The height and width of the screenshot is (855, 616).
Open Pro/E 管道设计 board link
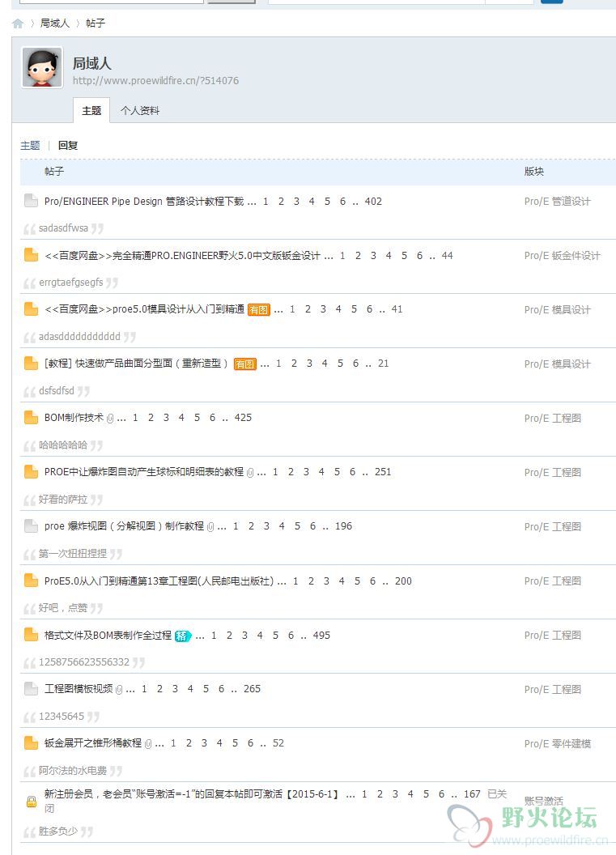pos(557,202)
